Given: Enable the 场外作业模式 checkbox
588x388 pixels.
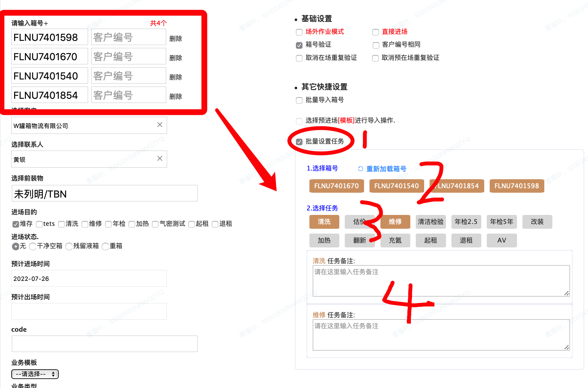Looking at the screenshot, I should 299,32.
